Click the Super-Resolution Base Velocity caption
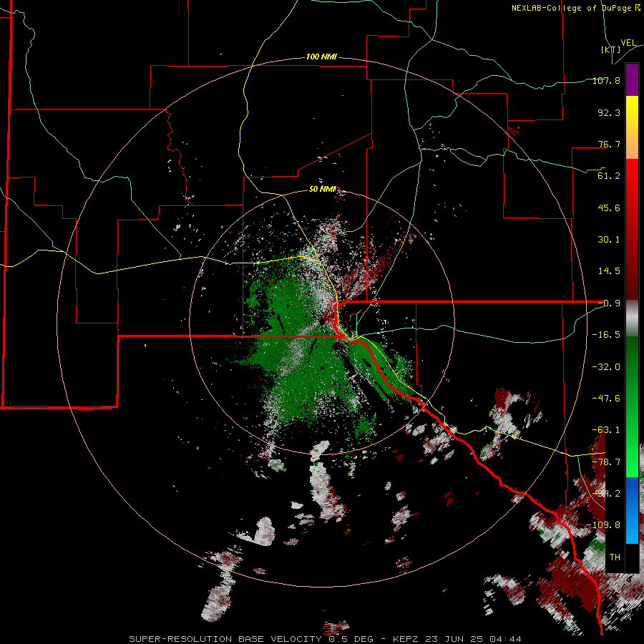 point(326,639)
